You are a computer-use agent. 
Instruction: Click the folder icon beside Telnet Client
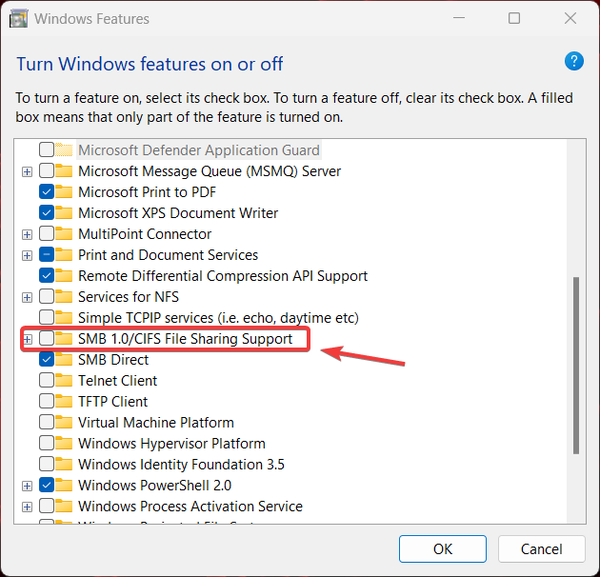click(x=65, y=381)
